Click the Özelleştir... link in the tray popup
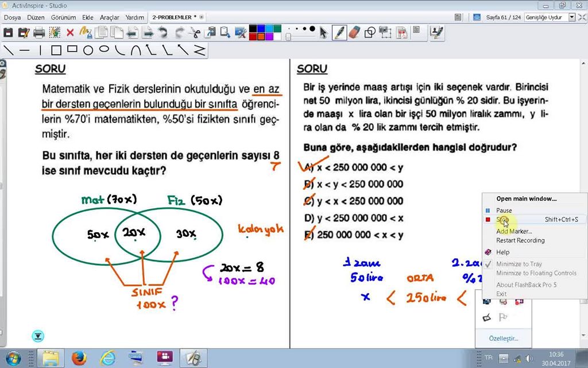Image resolution: width=588 pixels, height=368 pixels. [503, 338]
